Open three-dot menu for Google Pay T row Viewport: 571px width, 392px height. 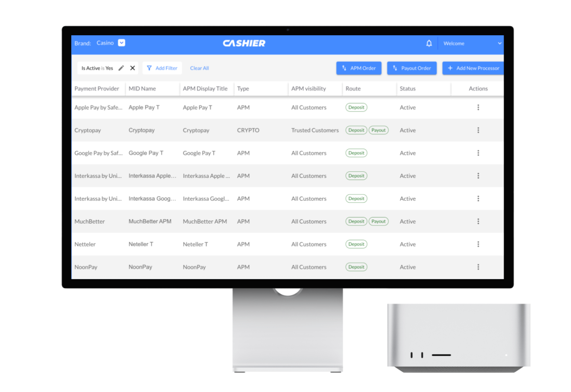[478, 153]
